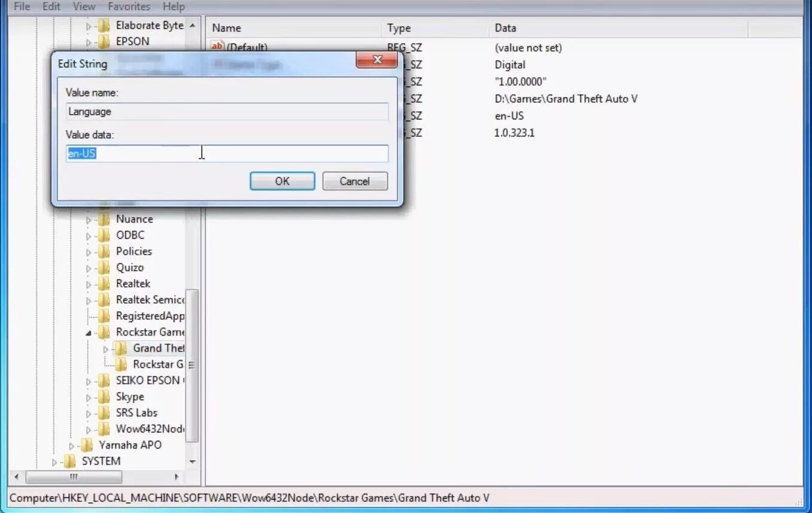Click the Quizo folder icon

(104, 267)
